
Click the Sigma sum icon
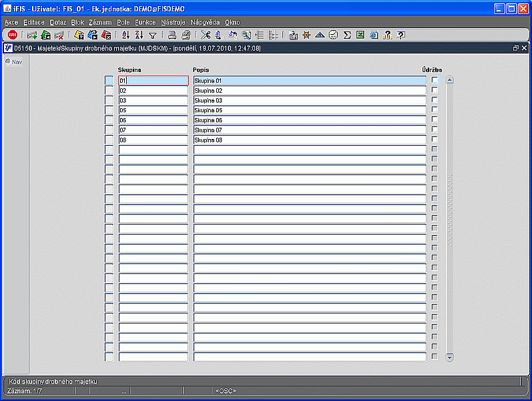(347, 35)
